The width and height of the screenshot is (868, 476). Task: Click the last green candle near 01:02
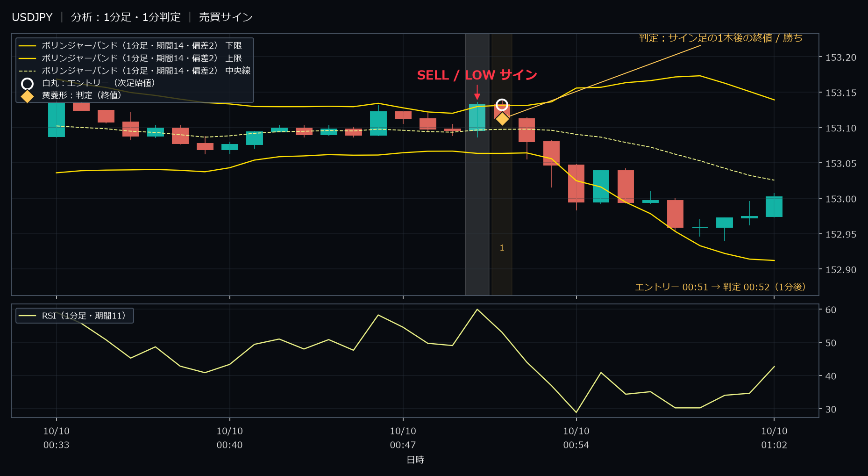[774, 207]
